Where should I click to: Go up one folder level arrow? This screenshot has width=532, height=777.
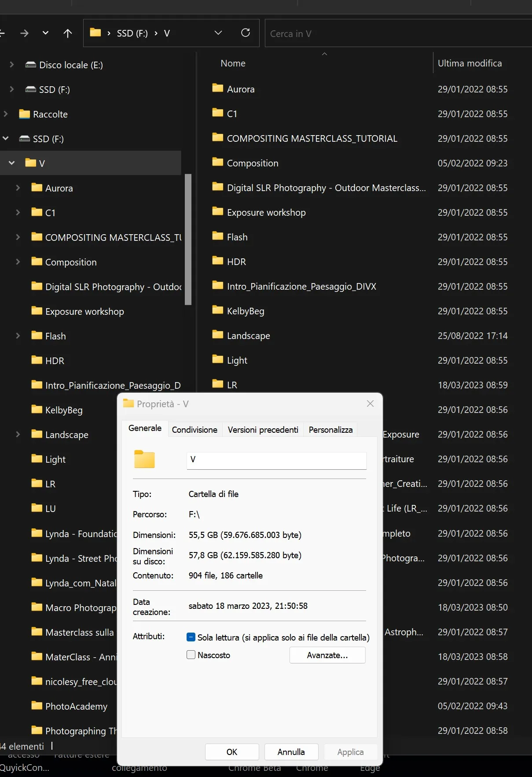click(67, 33)
